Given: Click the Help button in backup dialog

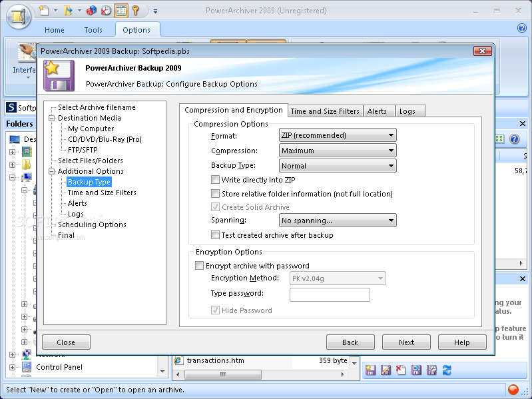Looking at the screenshot, I should [x=462, y=342].
